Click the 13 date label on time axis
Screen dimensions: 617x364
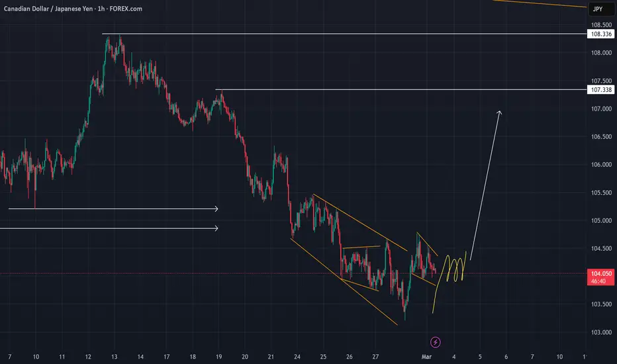click(x=114, y=357)
